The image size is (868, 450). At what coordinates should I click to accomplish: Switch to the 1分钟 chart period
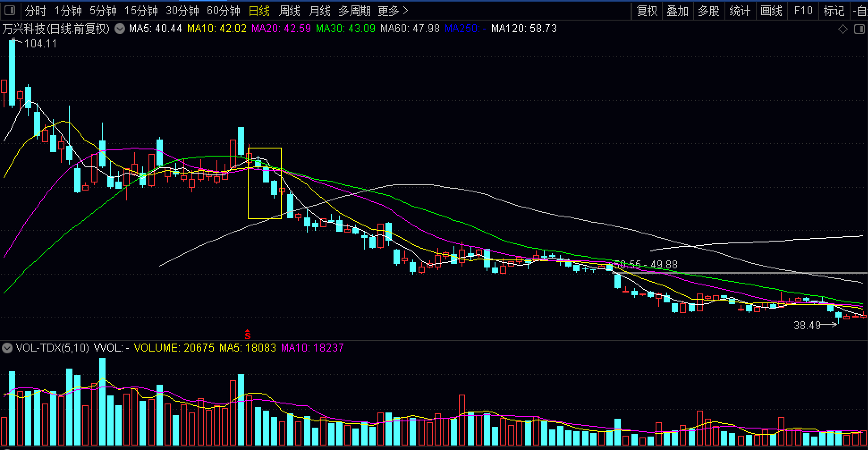pyautogui.click(x=68, y=11)
